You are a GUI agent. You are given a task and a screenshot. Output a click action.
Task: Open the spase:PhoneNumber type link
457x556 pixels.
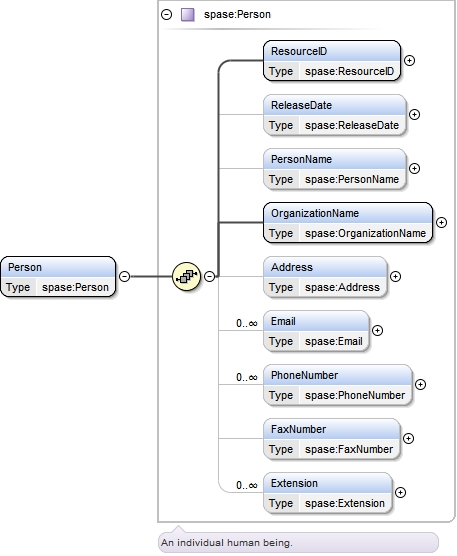pos(355,395)
